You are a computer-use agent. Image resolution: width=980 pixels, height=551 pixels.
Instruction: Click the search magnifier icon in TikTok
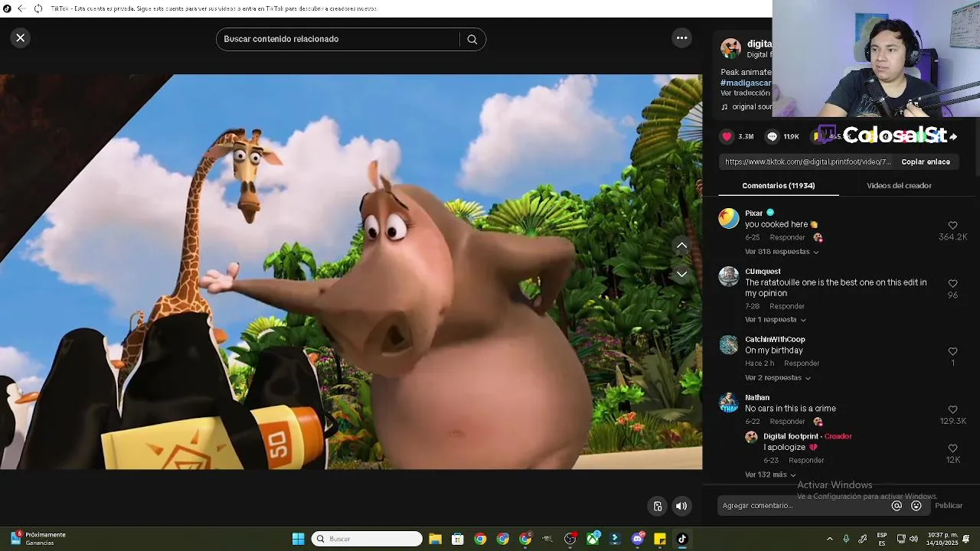pyautogui.click(x=472, y=39)
